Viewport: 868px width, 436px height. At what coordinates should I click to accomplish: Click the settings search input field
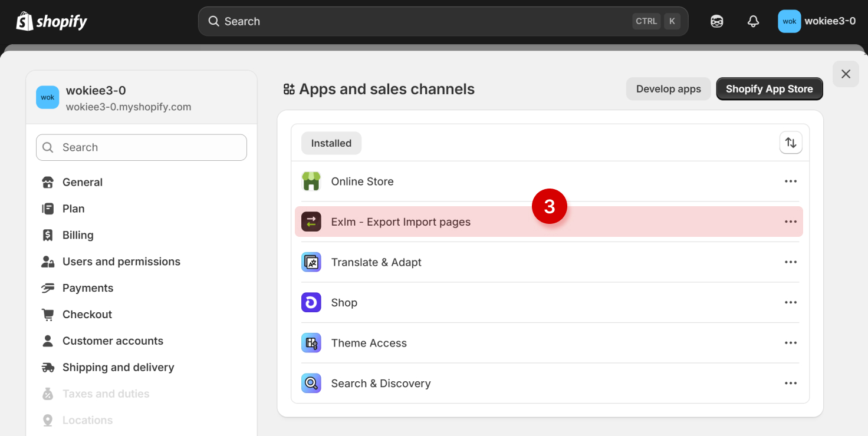(142, 147)
